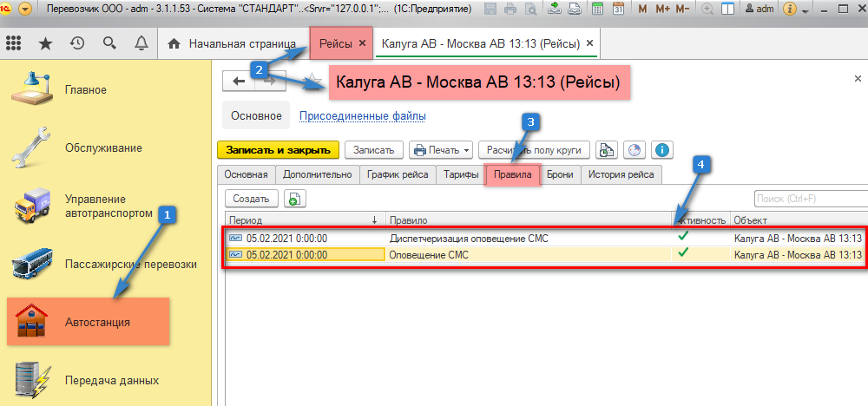Click the notifications bell icon
This screenshot has height=406, width=868.
click(x=141, y=43)
